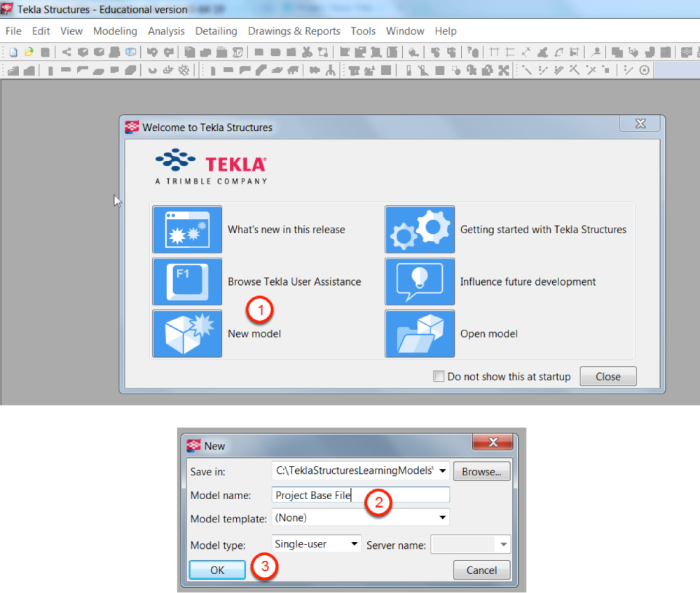Image resolution: width=700 pixels, height=593 pixels.
Task: Click the circular target snap icon
Action: click(x=644, y=70)
